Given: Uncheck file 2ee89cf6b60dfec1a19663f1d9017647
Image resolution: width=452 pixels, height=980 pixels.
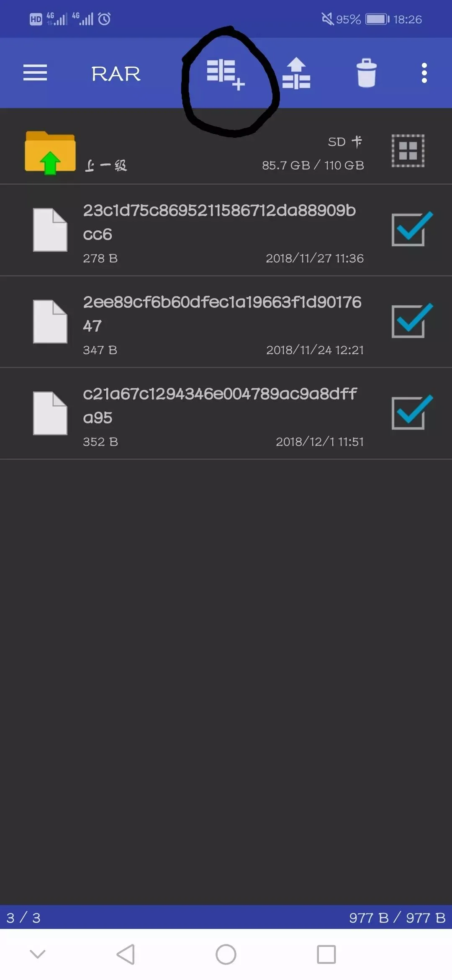Looking at the screenshot, I should click(x=412, y=321).
